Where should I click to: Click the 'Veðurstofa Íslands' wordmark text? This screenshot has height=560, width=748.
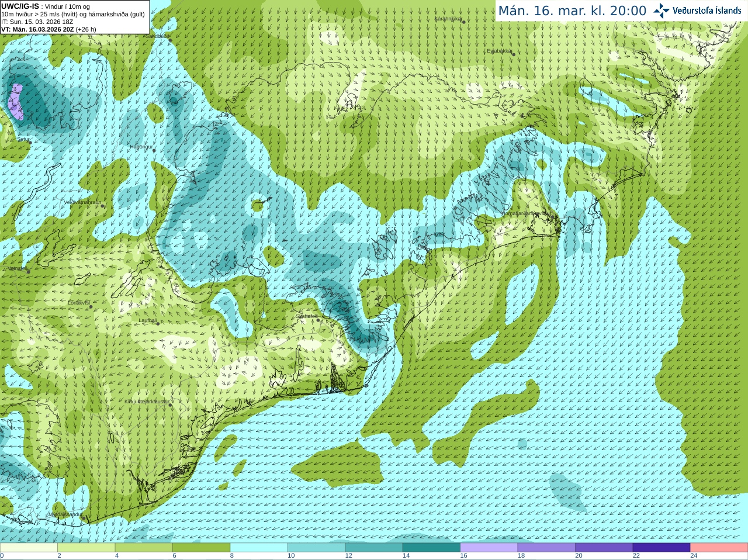707,11
